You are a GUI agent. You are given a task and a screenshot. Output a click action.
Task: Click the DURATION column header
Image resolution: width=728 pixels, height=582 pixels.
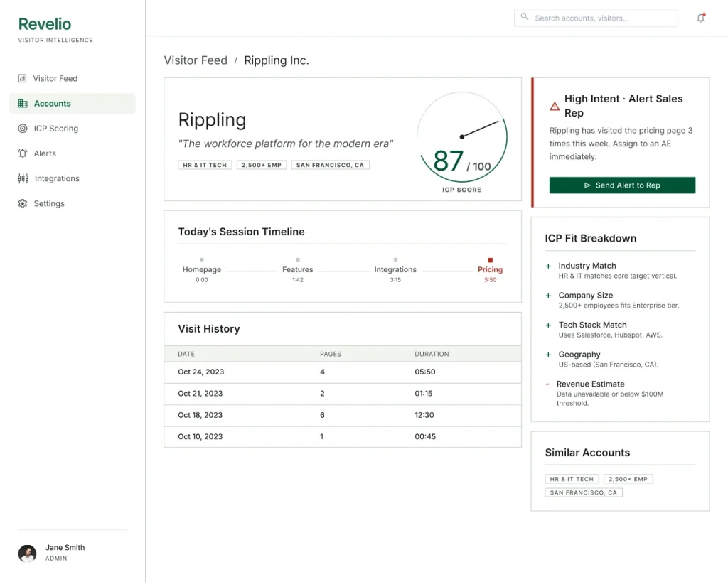pos(432,354)
